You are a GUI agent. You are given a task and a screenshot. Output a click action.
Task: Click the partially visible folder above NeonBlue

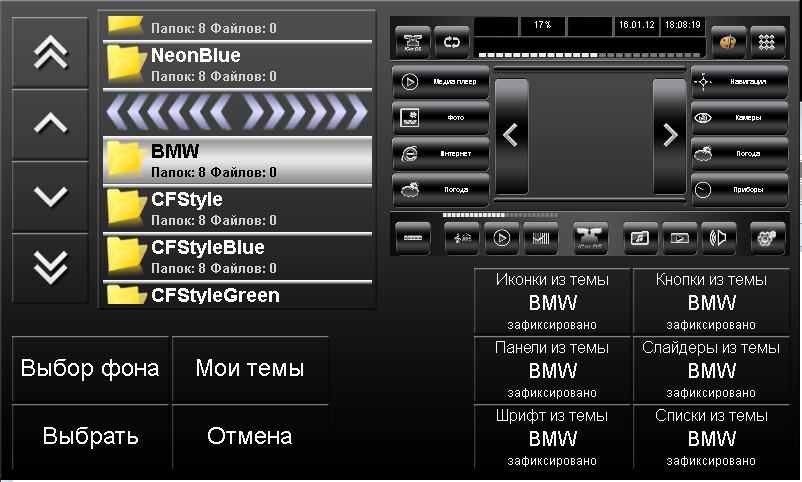click(237, 27)
